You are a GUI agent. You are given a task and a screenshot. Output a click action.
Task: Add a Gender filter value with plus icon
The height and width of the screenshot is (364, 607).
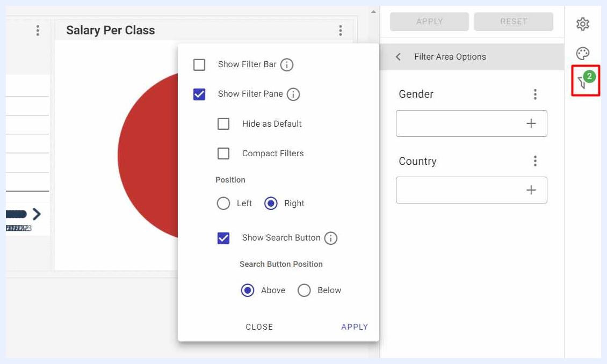tap(531, 123)
